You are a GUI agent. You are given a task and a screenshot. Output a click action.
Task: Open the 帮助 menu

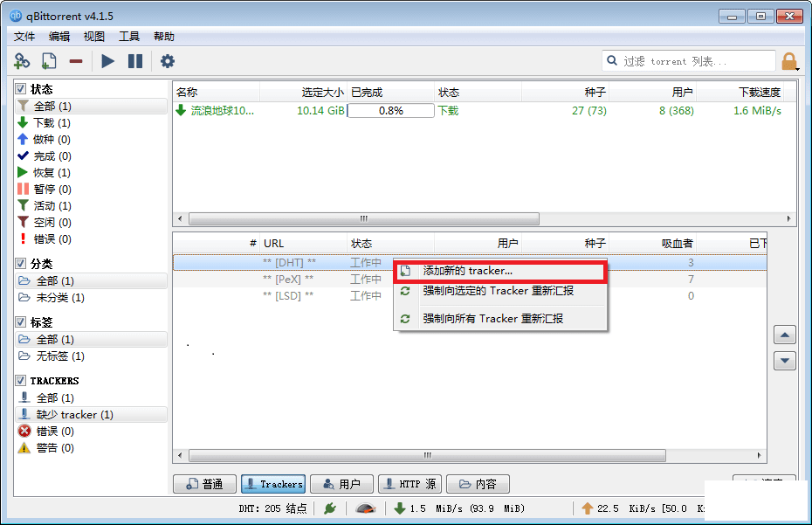[x=163, y=37]
